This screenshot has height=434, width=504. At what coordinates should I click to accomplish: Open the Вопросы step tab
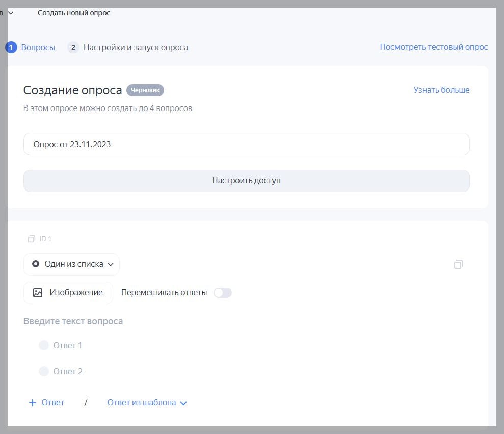(31, 47)
